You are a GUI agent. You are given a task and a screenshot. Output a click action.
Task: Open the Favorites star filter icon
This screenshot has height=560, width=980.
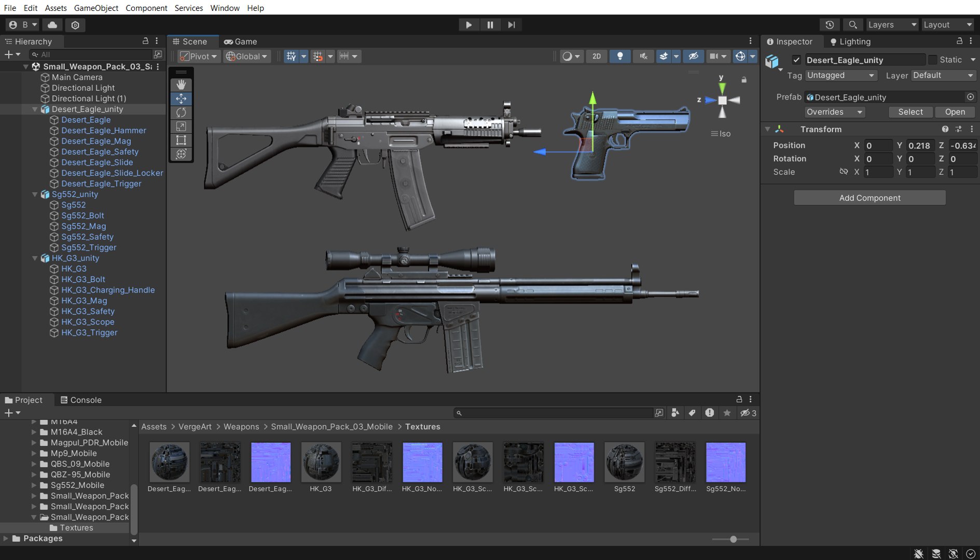tap(727, 413)
